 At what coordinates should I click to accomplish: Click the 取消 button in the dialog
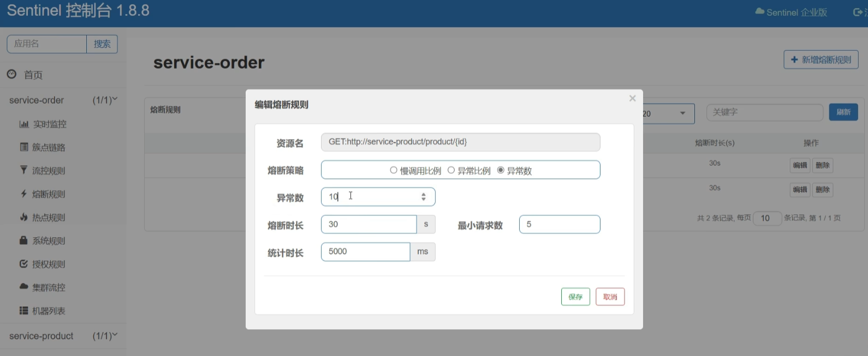(610, 297)
